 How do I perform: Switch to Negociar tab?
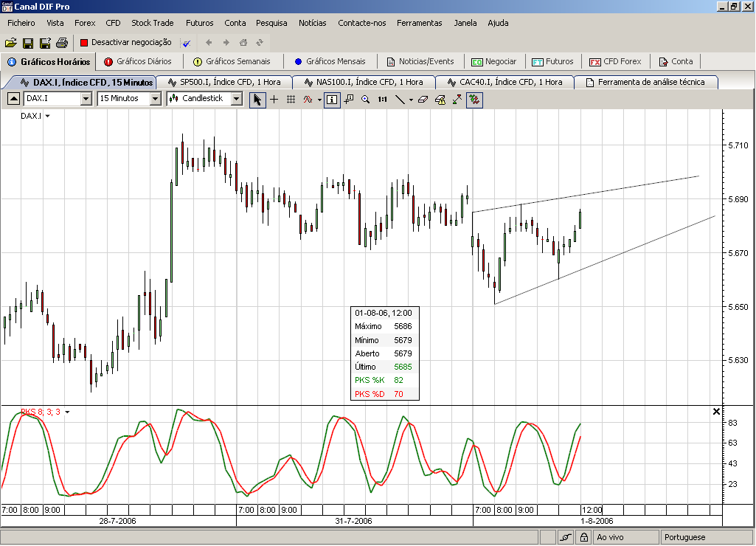(x=494, y=62)
